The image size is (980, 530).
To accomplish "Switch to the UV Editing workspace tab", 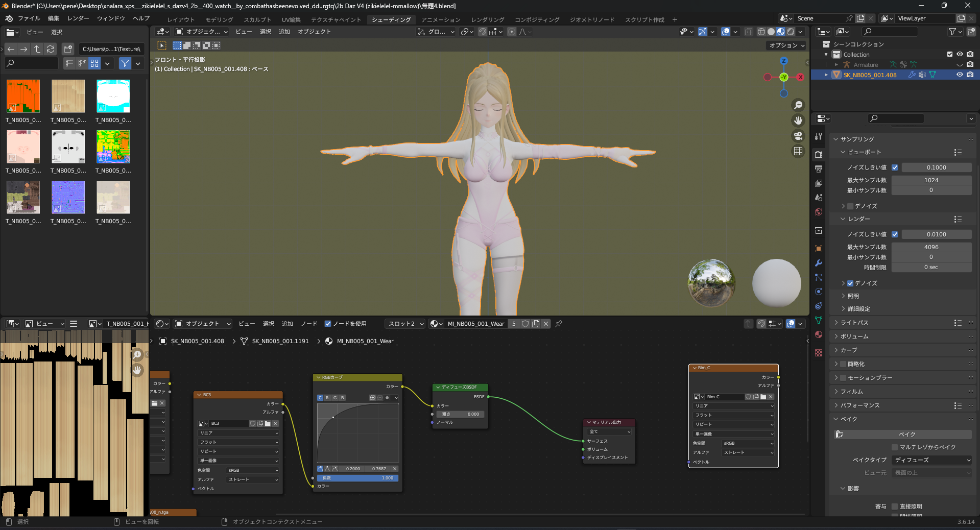I will [291, 20].
